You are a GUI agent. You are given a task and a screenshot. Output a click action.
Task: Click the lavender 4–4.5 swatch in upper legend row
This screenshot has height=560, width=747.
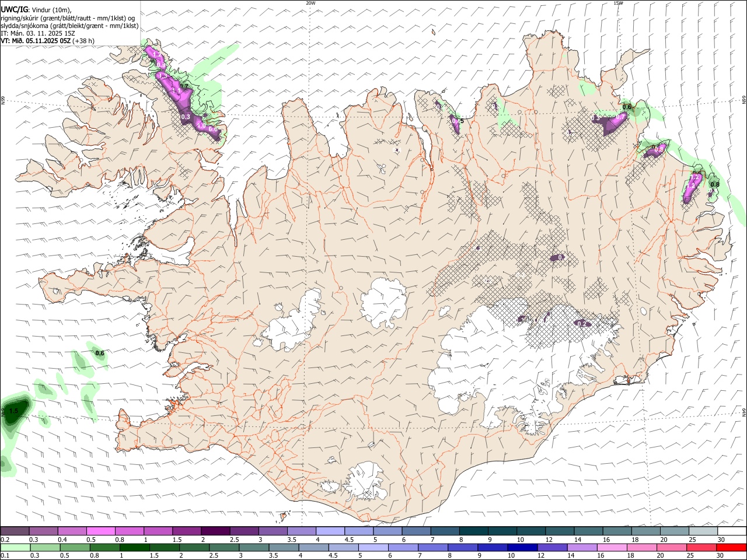[330, 531]
